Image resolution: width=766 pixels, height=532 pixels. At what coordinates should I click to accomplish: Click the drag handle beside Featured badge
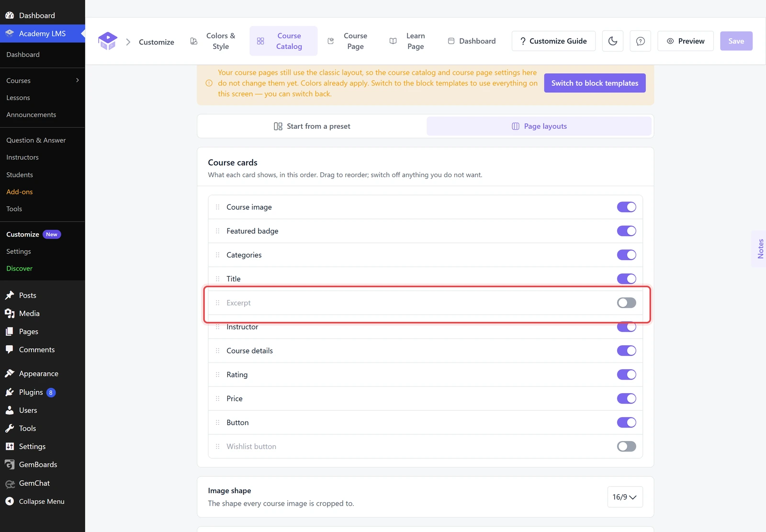click(217, 231)
